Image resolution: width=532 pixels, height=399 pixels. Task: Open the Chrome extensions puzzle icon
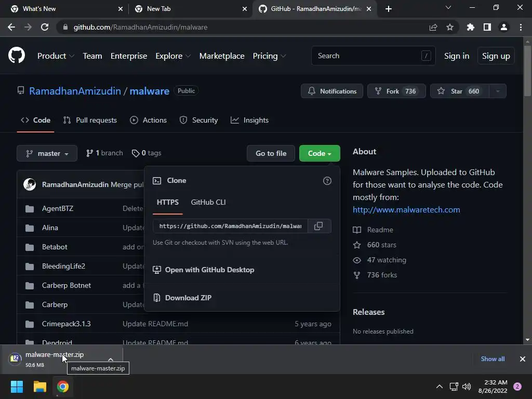471,27
